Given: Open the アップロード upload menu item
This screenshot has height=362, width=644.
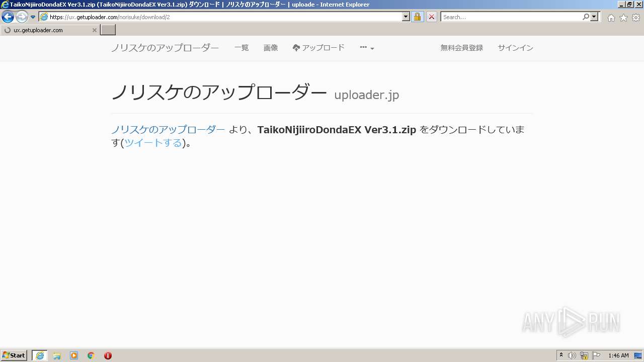Looking at the screenshot, I should point(318,48).
